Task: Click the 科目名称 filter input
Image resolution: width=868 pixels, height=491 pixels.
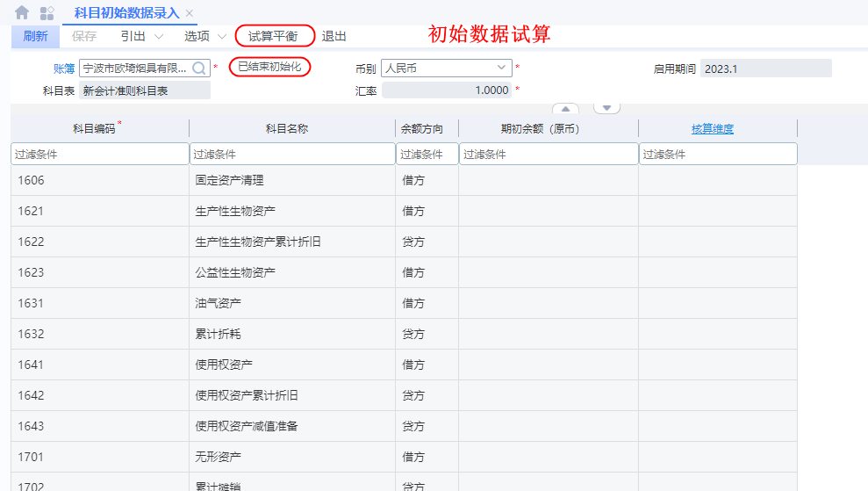Action: 291,154
